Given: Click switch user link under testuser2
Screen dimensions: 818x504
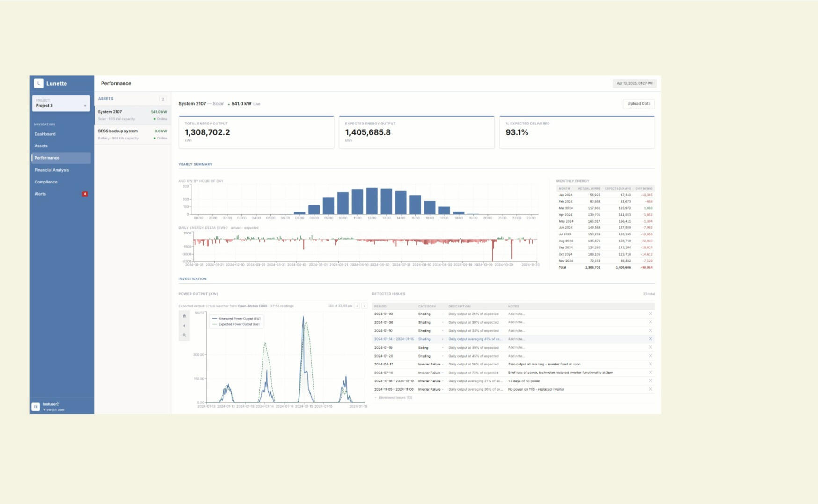Looking at the screenshot, I should click(x=55, y=410).
